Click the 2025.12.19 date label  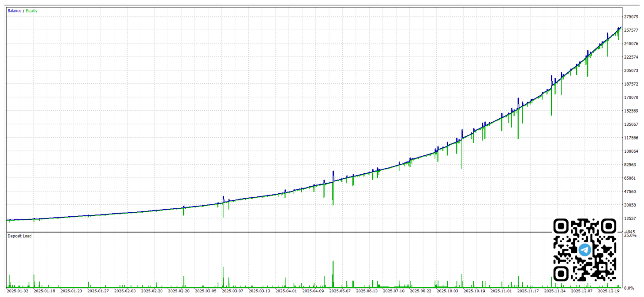click(610, 291)
